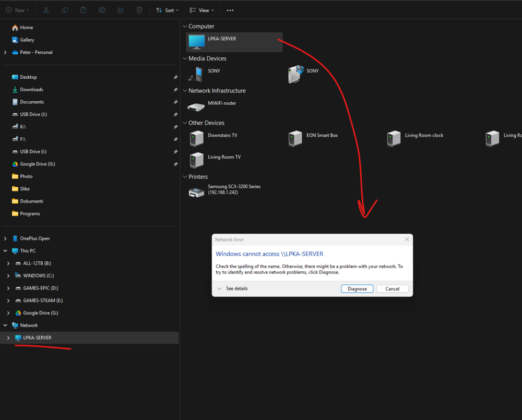The image size is (522, 420).
Task: Click the Delete trash icon in toolbar
Action: click(x=139, y=10)
